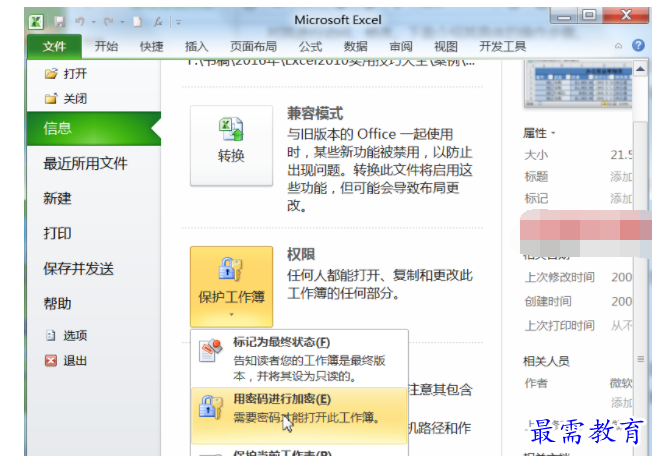Click the workbook preview thumbnail

578,85
